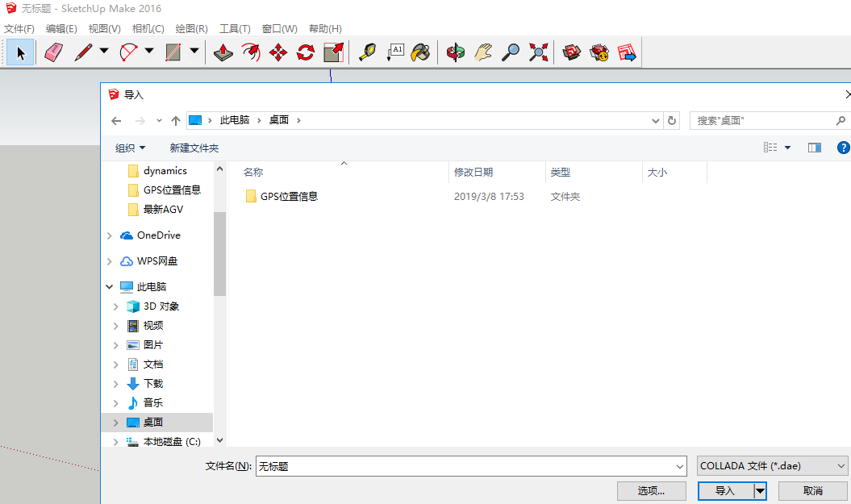
Task: Click the 取消 button
Action: (x=812, y=491)
